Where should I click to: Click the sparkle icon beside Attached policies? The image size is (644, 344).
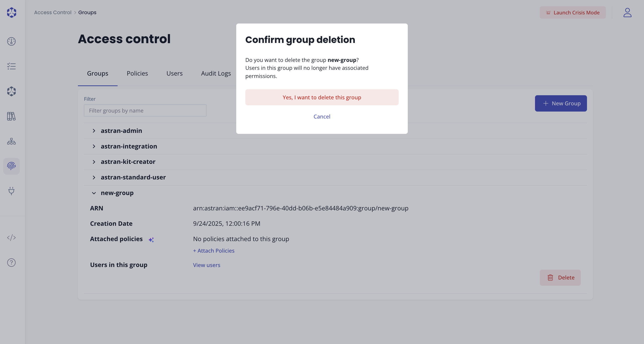pos(151,240)
